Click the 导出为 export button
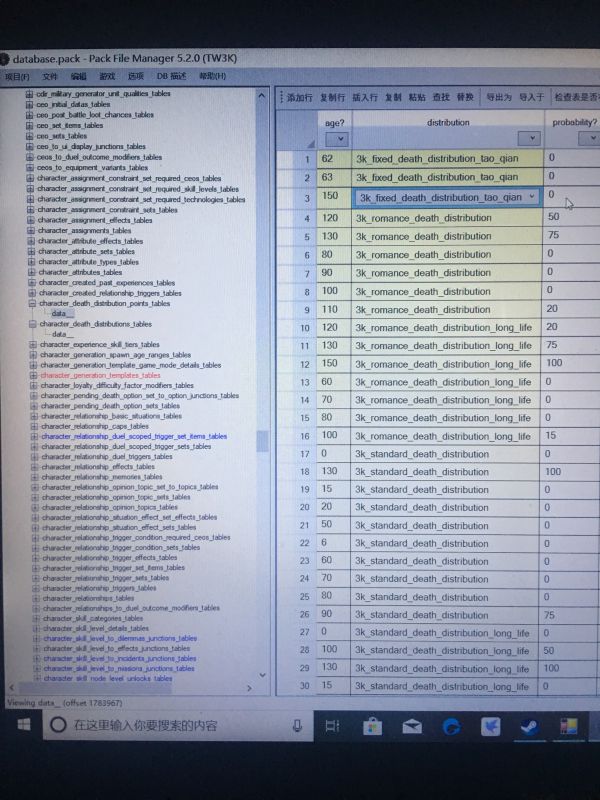 498,98
